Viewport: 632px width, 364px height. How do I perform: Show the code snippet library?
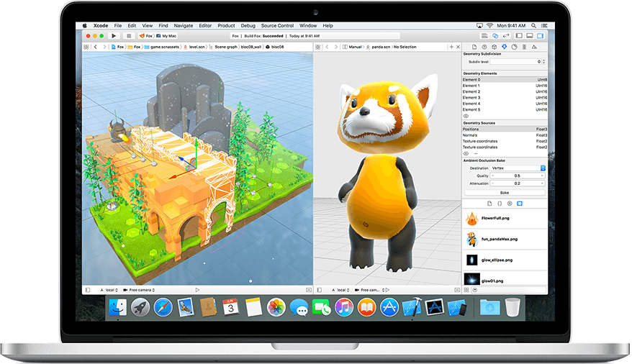(500, 204)
